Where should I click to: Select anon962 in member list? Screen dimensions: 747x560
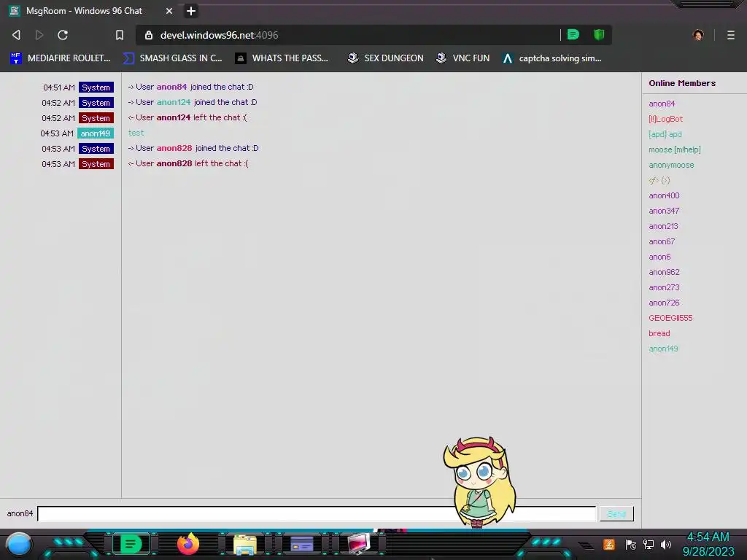pyautogui.click(x=664, y=272)
